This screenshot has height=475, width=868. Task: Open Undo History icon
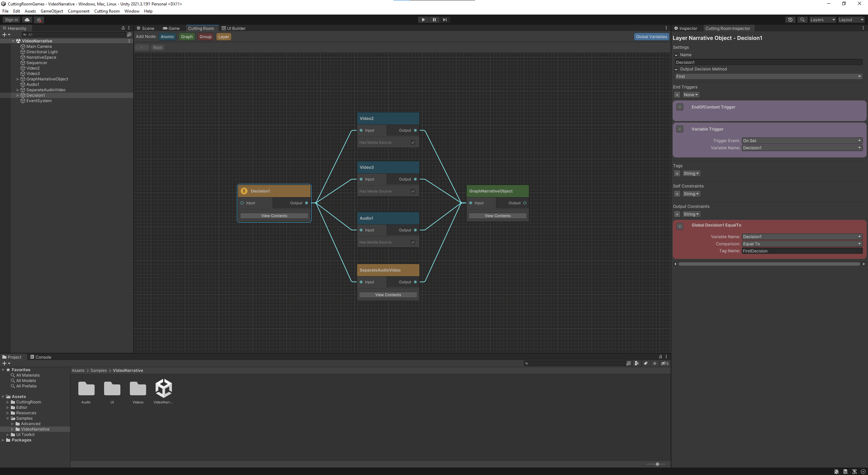(x=790, y=20)
